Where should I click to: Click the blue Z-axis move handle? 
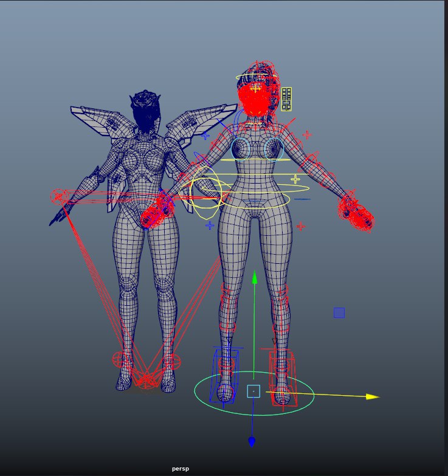(252, 442)
